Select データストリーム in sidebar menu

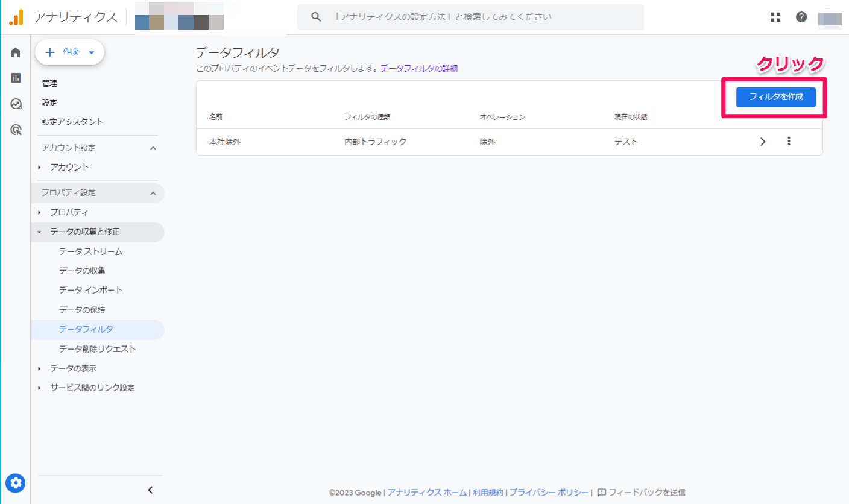pos(90,251)
